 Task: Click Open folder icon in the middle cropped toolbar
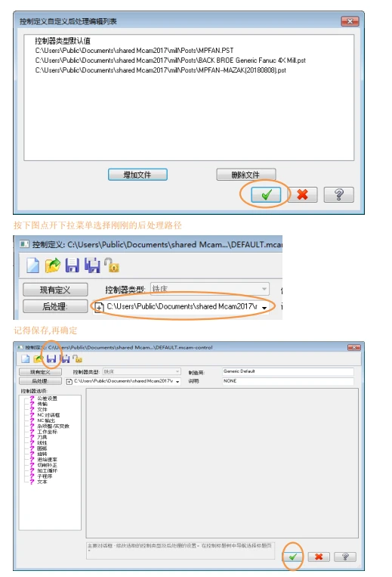click(53, 265)
